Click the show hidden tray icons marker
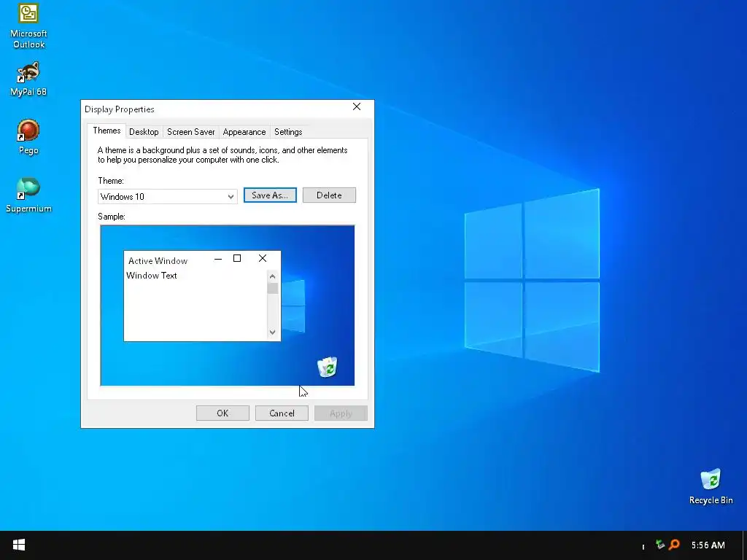 click(643, 547)
